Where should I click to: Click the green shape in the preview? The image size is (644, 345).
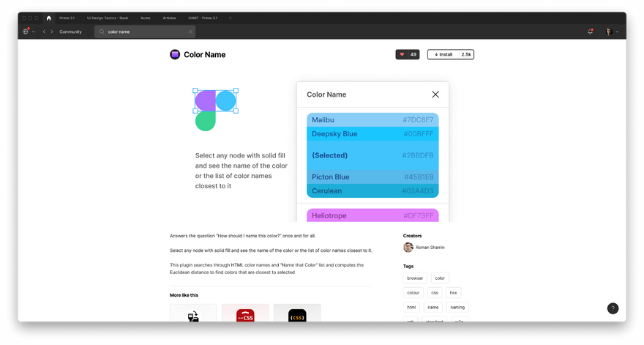(x=206, y=122)
